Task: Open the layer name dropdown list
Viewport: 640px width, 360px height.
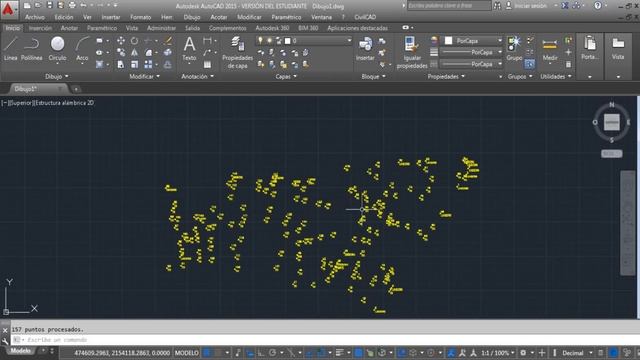Action: (x=349, y=40)
